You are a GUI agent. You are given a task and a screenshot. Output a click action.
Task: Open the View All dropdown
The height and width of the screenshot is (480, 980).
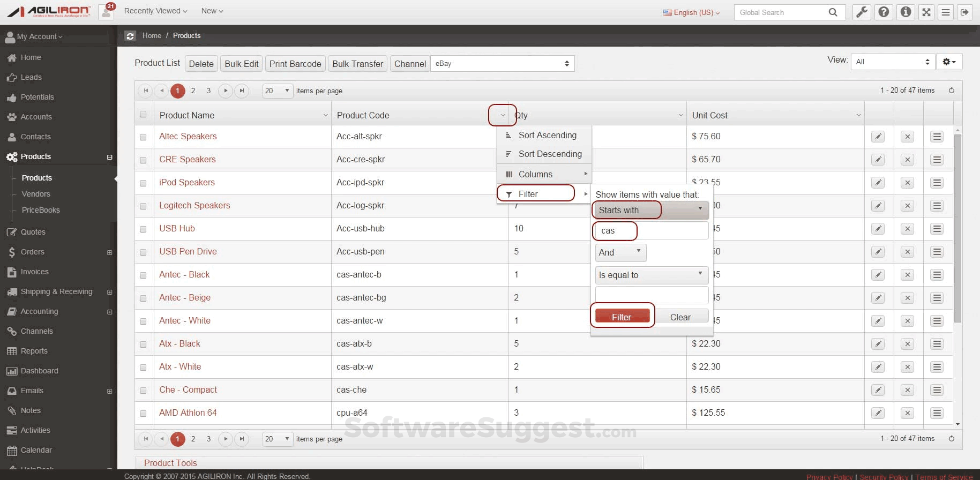click(x=893, y=62)
